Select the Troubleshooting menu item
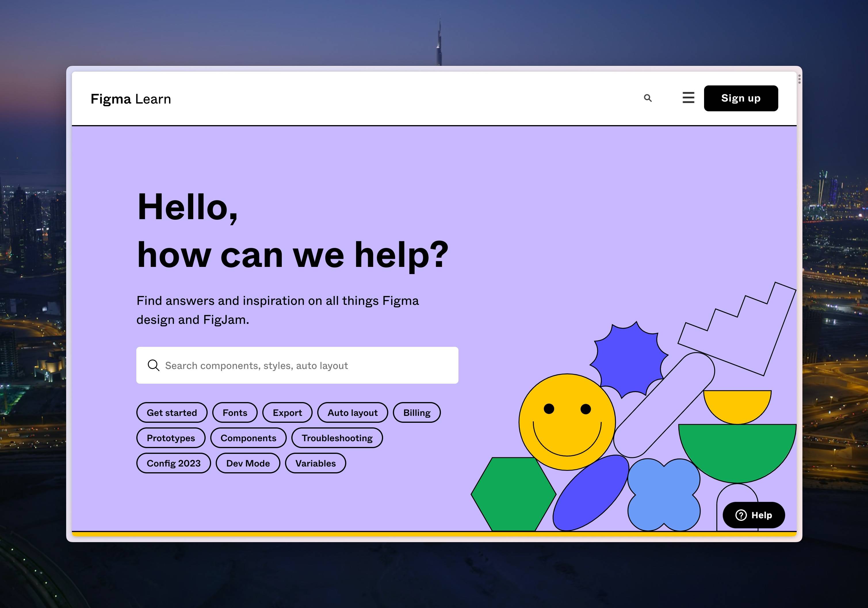The image size is (868, 608). click(x=337, y=438)
